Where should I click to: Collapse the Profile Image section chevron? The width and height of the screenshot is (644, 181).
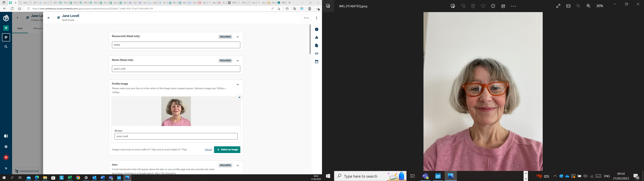(x=237, y=84)
